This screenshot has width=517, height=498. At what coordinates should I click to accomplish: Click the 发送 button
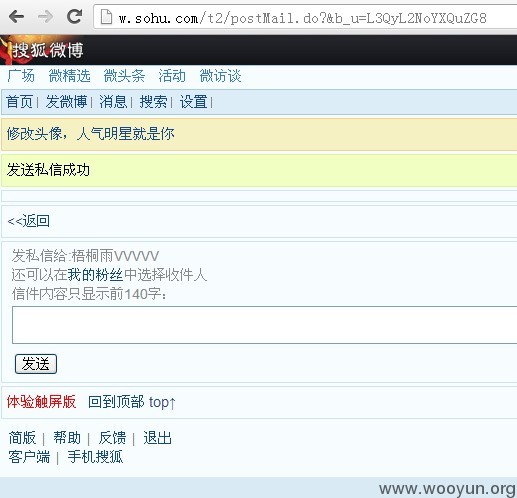(x=36, y=364)
